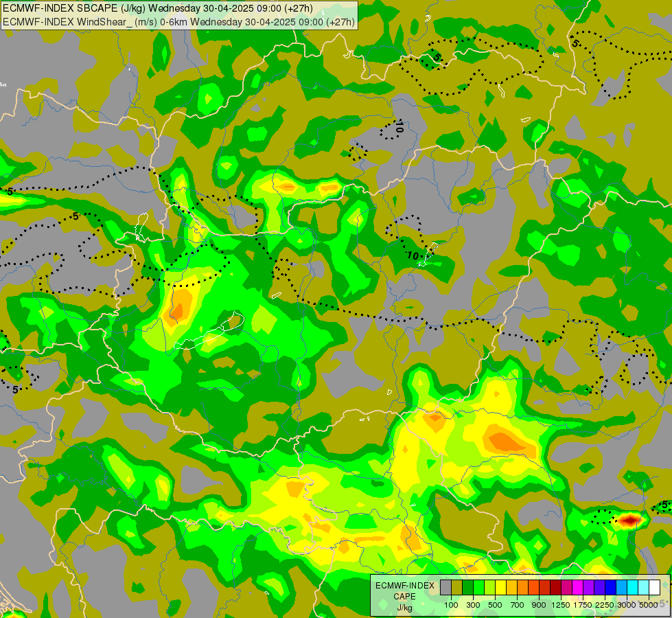Pick the purple swatch after the 1750 mark
Screen dimensions: 672x618
[588, 587]
